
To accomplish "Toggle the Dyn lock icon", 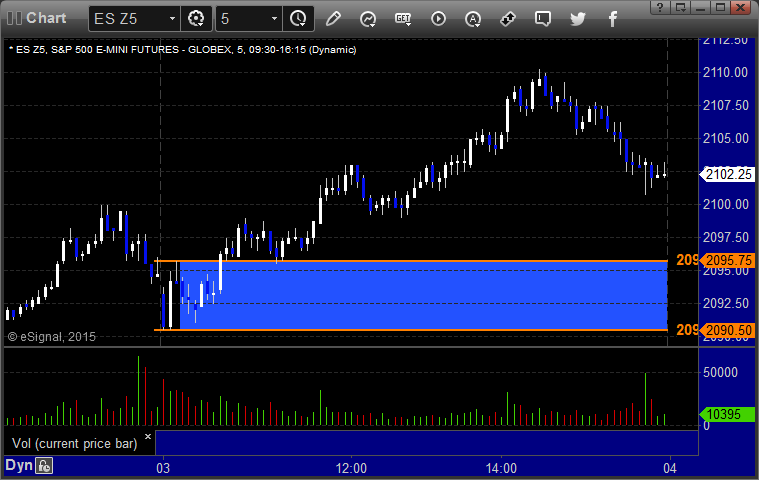I will click(44, 466).
